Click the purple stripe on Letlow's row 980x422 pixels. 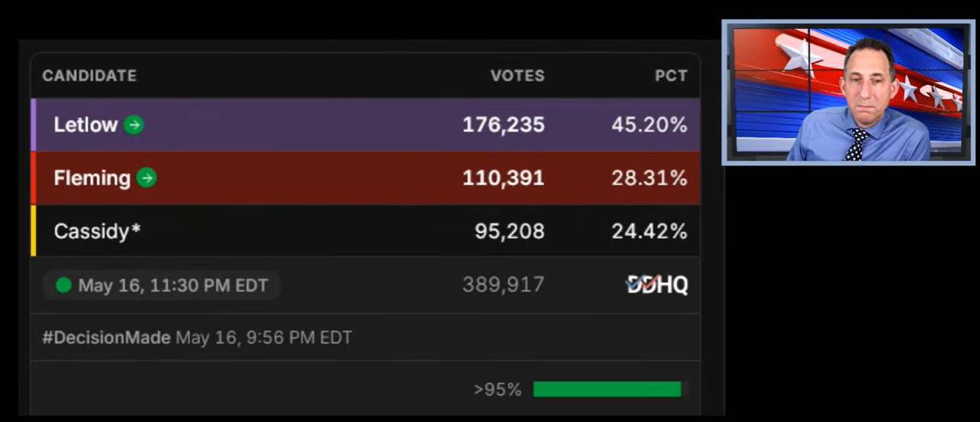[x=33, y=124]
